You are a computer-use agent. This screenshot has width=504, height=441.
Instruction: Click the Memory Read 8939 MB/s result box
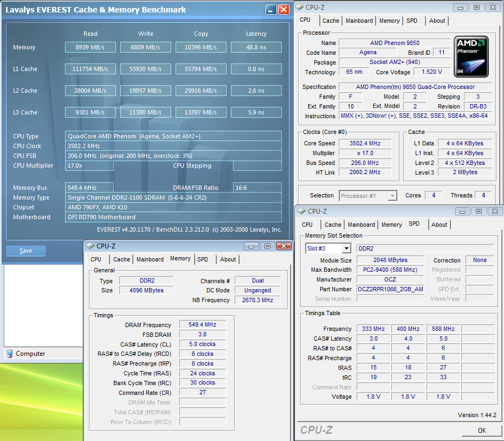coord(91,47)
